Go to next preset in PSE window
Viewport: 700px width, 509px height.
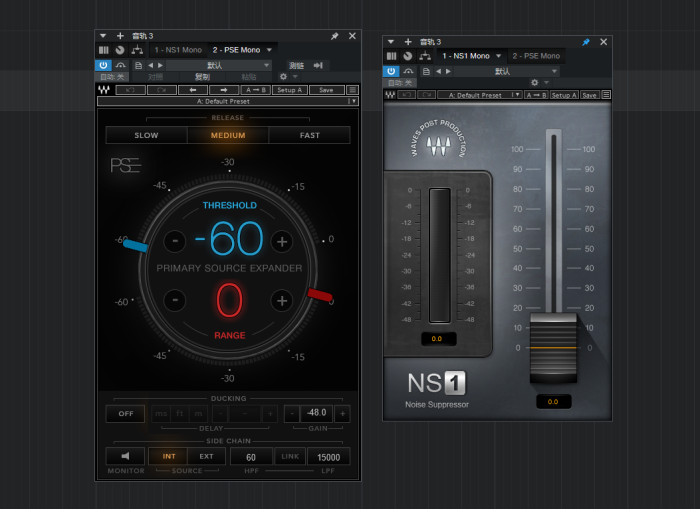point(160,65)
